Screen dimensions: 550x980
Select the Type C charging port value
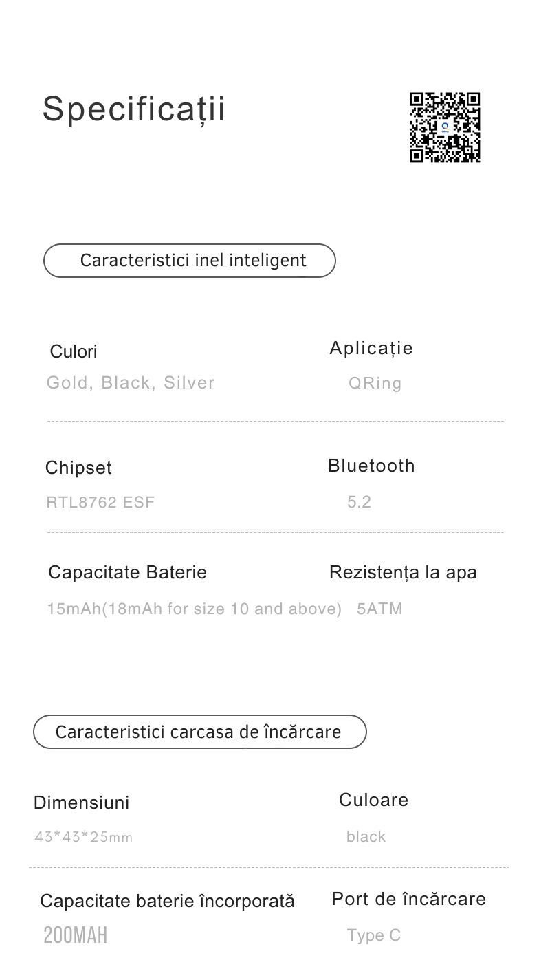[373, 935]
